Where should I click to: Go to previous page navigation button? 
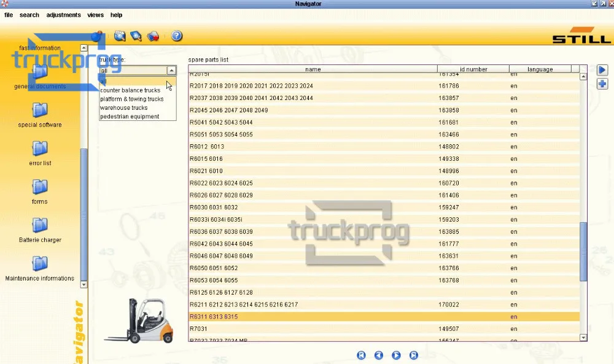(x=379, y=355)
